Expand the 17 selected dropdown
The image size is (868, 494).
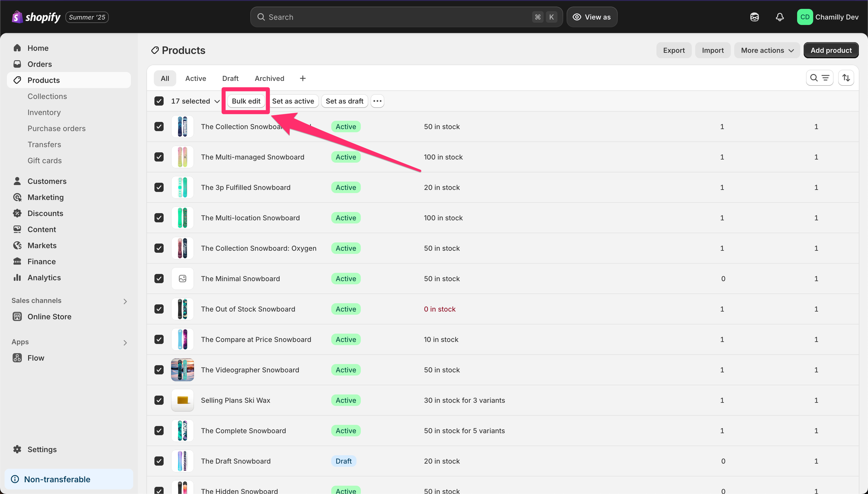[x=195, y=101]
